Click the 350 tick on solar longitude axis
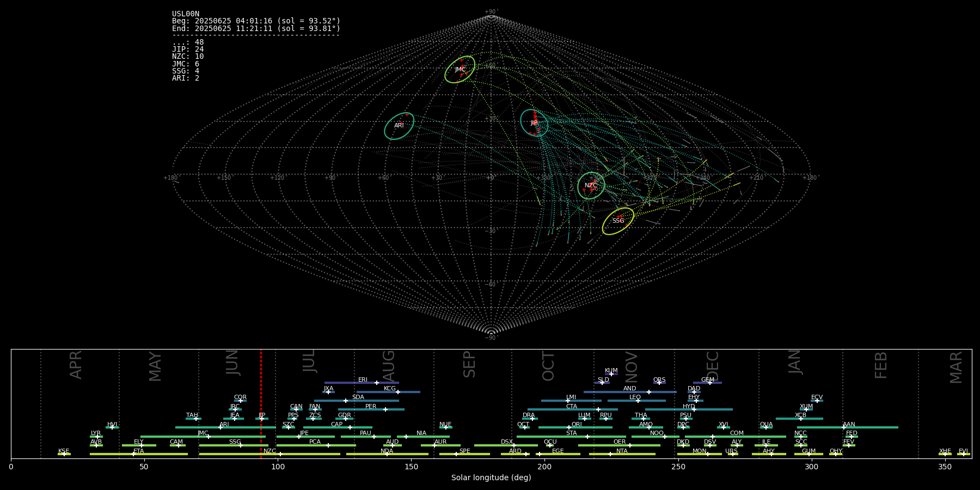This screenshot has height=490, width=980. point(945,467)
